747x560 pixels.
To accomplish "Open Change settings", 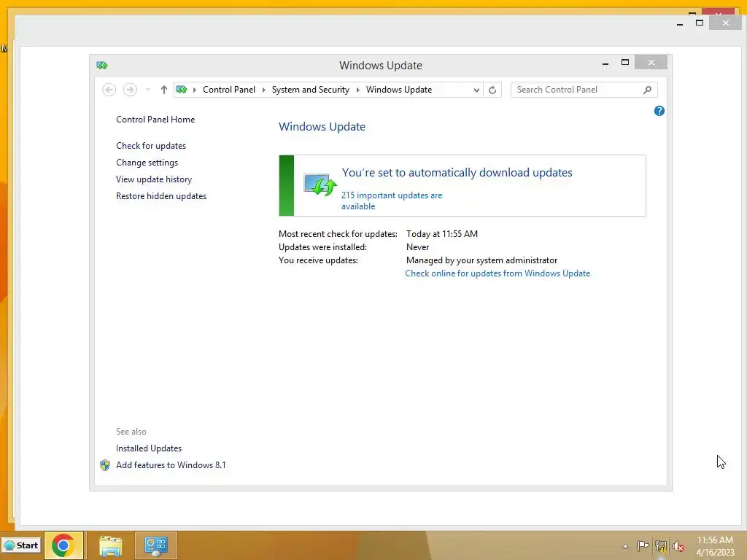I will click(147, 163).
